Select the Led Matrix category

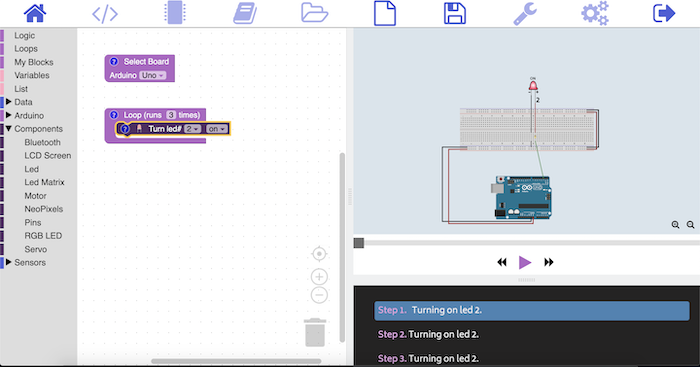tap(44, 182)
